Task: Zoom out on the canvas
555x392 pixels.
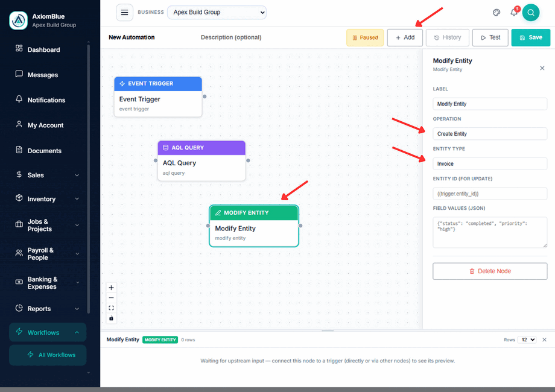Action: (x=111, y=298)
